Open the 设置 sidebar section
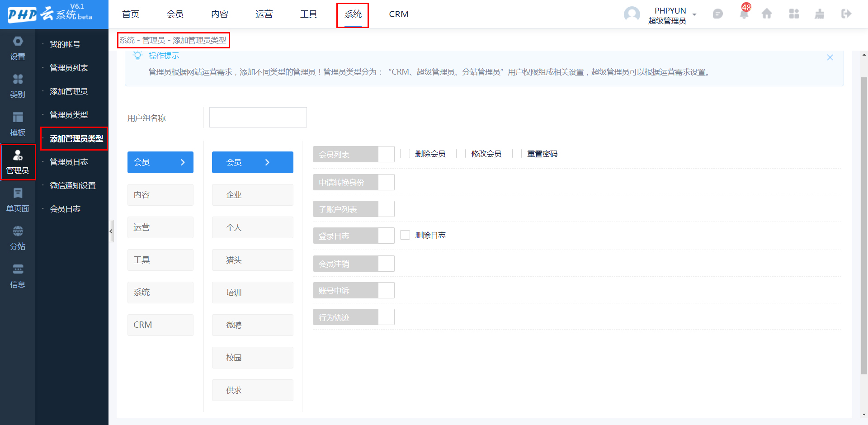 click(x=18, y=48)
